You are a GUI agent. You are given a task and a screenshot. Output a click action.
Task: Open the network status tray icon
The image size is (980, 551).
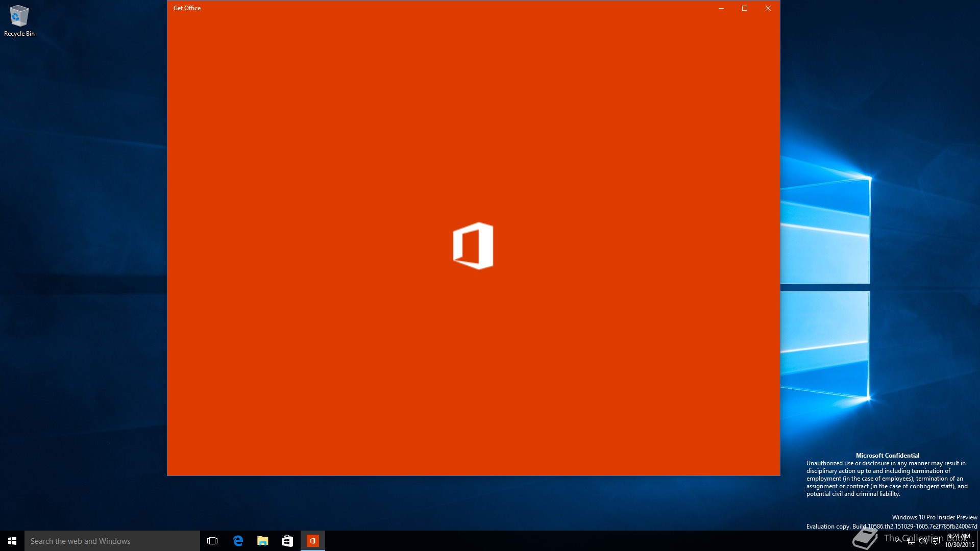(911, 541)
